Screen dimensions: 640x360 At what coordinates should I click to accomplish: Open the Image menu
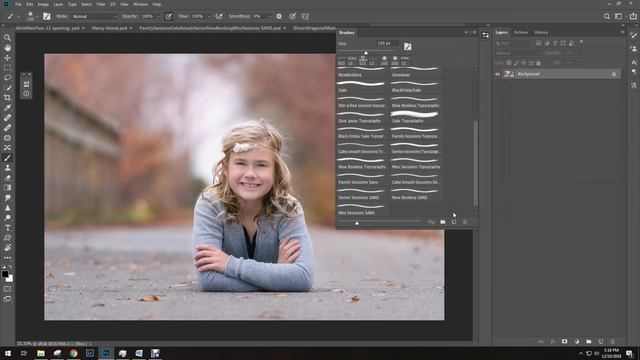(x=43, y=4)
